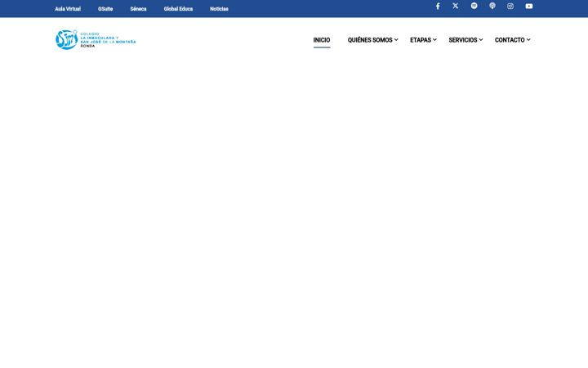
Task: Open the X (Twitter) social icon
Action: (455, 6)
